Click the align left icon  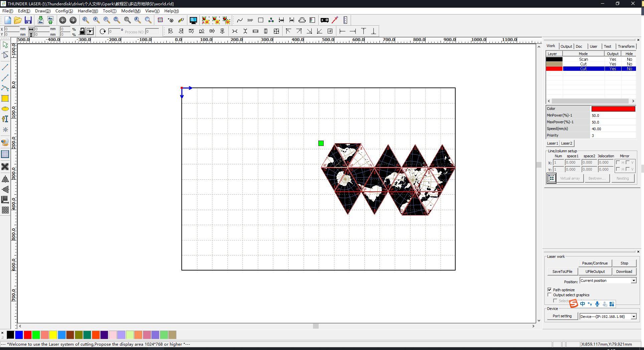(170, 31)
